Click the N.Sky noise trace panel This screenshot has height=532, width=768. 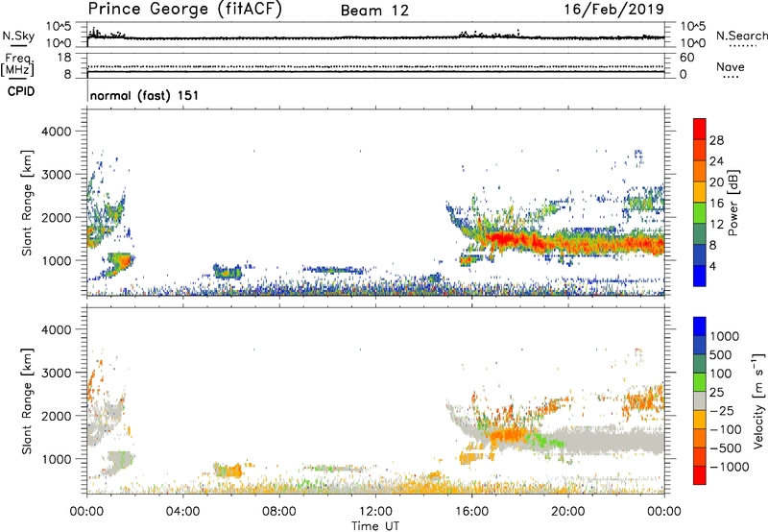(x=375, y=35)
